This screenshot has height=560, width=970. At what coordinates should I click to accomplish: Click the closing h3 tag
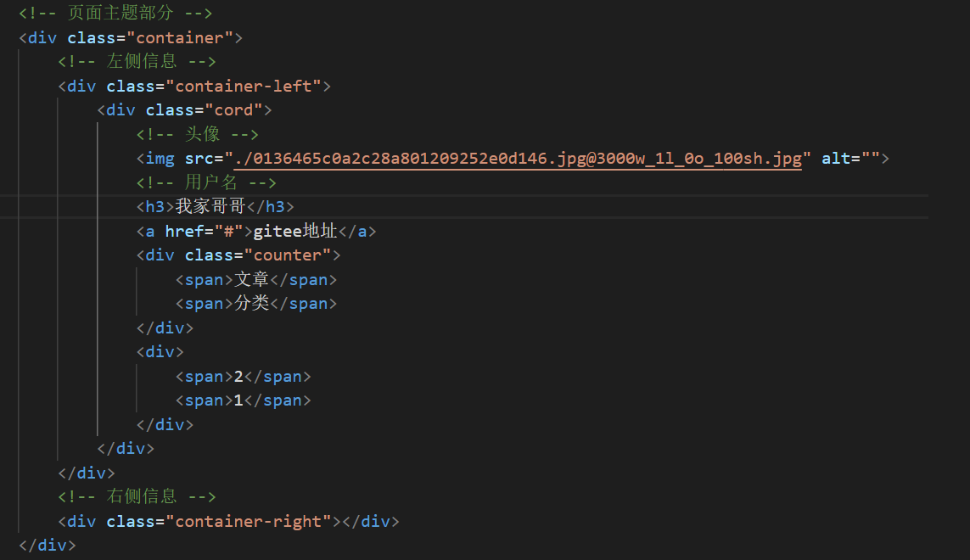pyautogui.click(x=271, y=207)
